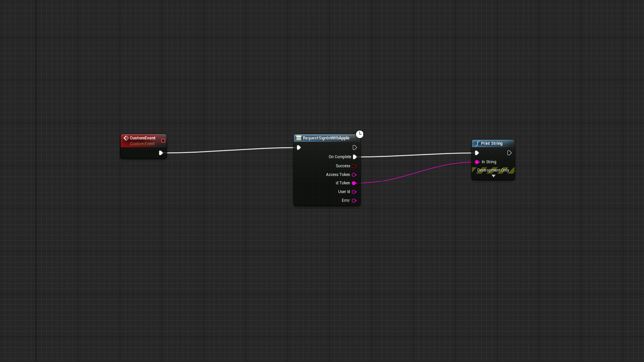Click the Success boolean output pin
Image resolution: width=644 pixels, height=362 pixels.
[354, 166]
